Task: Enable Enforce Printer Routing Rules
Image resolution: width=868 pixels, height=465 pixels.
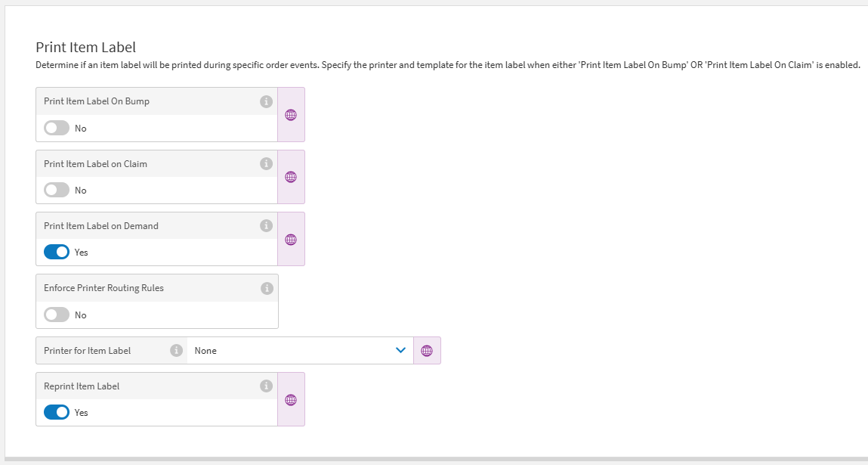Action: tap(55, 315)
